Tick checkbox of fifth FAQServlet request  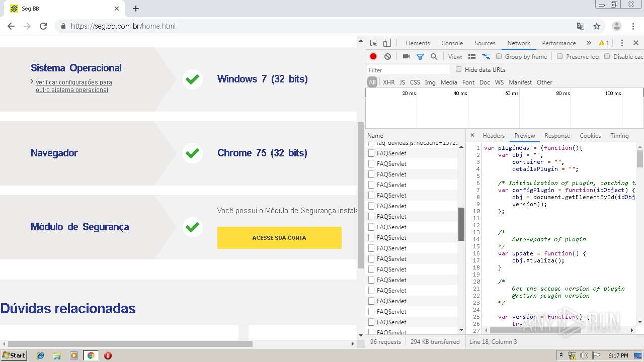pos(371,196)
